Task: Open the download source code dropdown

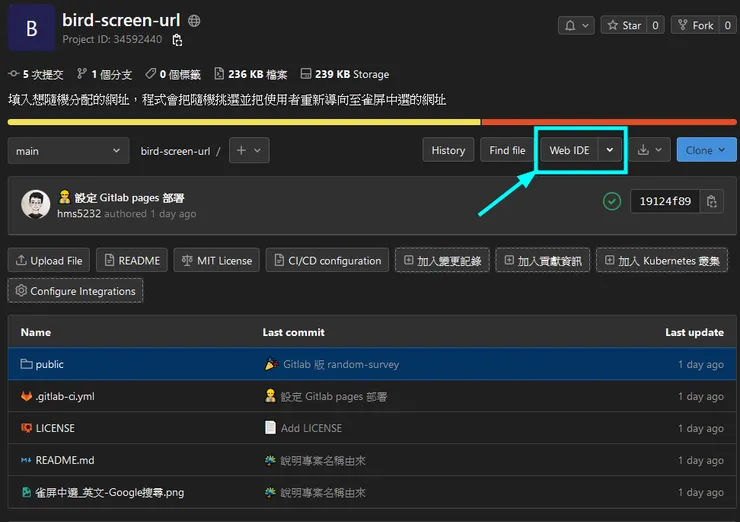Action: tap(649, 150)
